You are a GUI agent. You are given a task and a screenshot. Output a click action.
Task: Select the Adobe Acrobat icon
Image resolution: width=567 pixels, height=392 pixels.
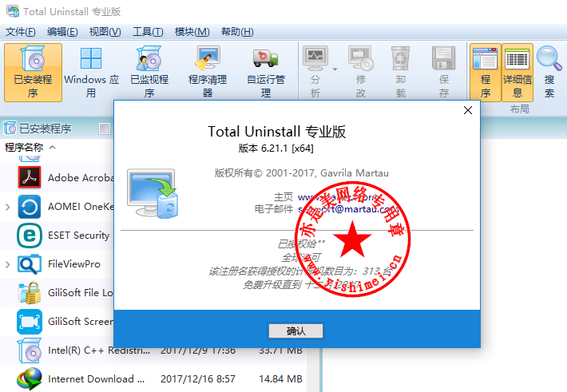click(30, 177)
